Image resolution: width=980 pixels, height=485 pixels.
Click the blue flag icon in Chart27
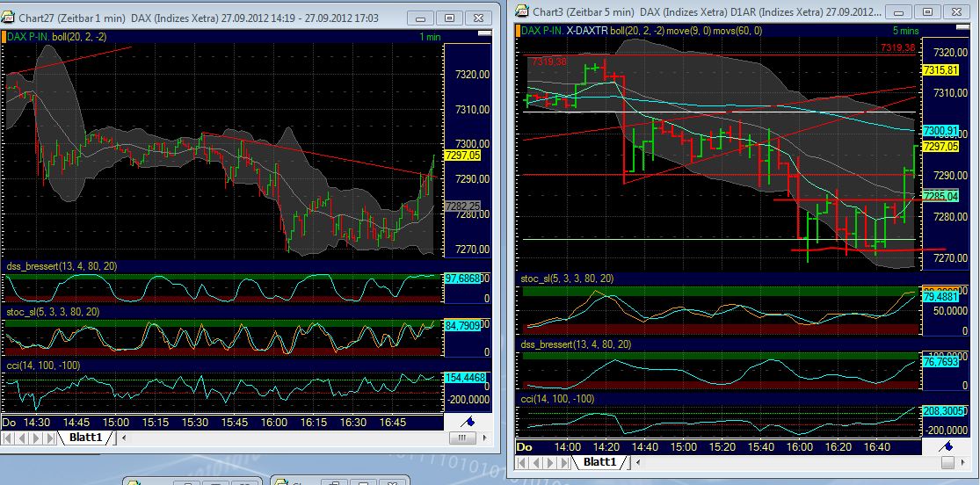pos(468,422)
